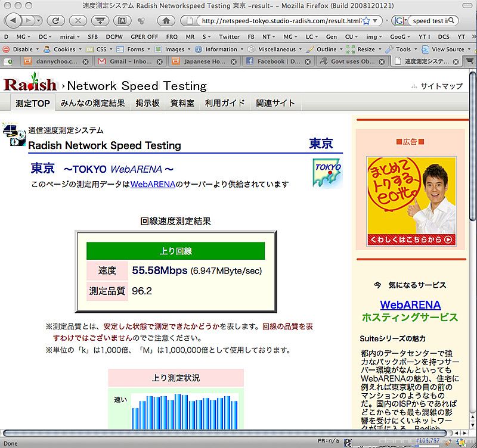
Task: Open the サイトマップ sitemap link
Action: [x=441, y=86]
